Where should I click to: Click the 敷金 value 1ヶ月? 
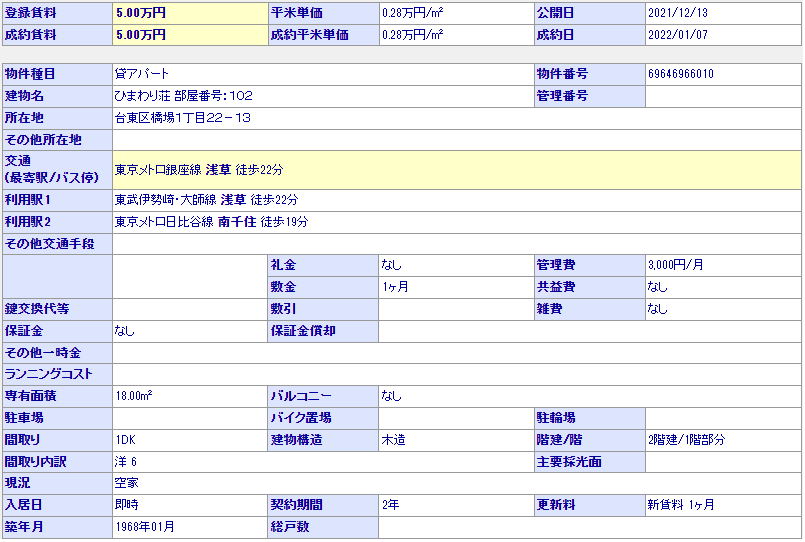(395, 287)
